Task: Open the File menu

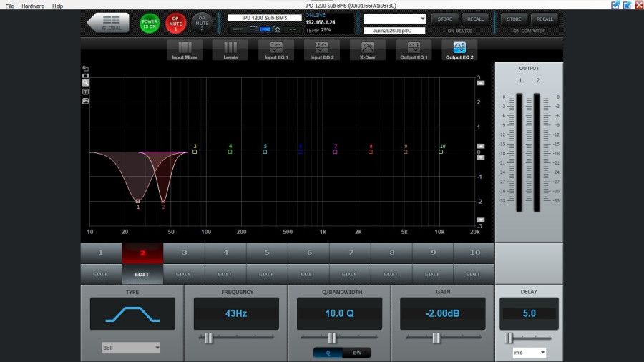Action: (9, 6)
